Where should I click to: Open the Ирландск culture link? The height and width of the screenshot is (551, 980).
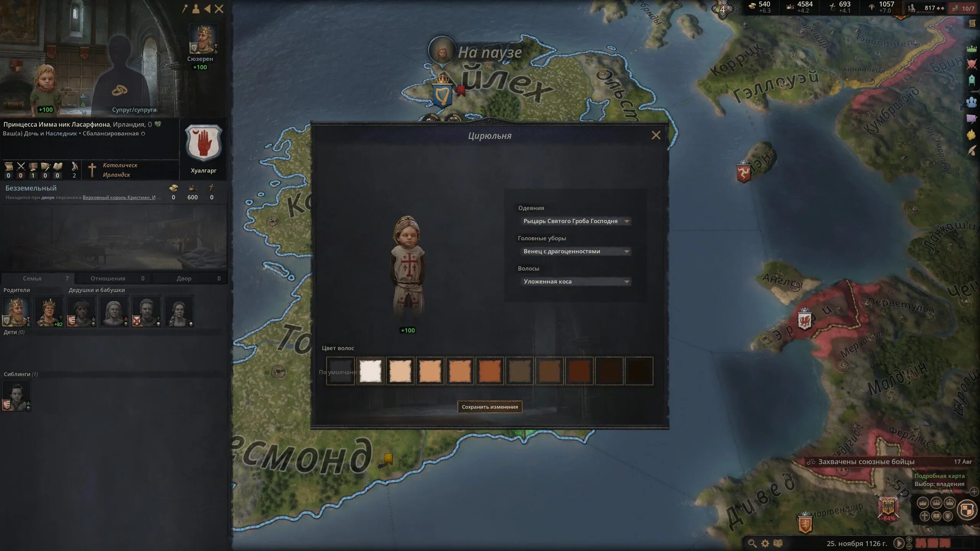pos(116,175)
